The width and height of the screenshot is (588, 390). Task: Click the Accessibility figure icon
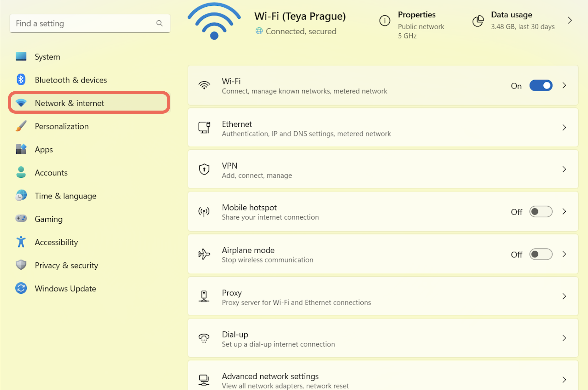(x=21, y=242)
